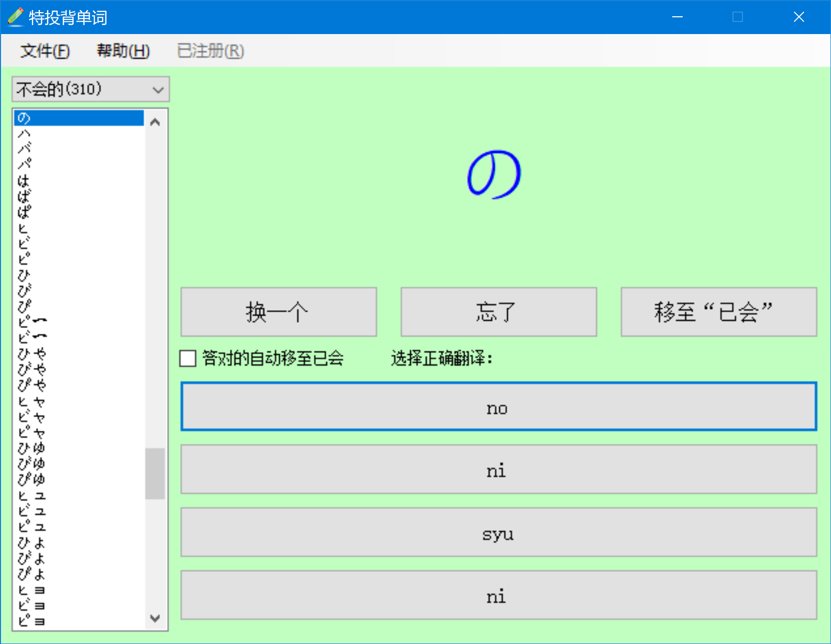This screenshot has width=831, height=644.
Task: Select the highlighted の entry in list
Action: 79,118
